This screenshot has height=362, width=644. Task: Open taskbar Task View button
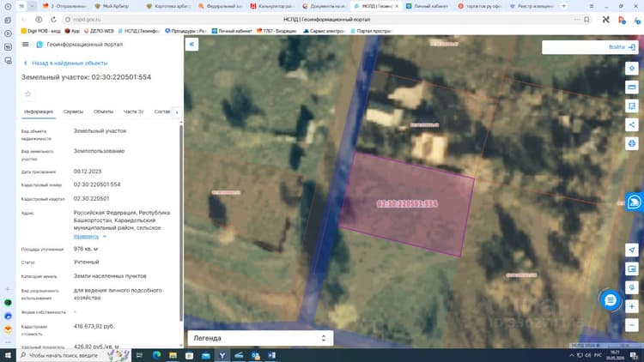pos(139,355)
